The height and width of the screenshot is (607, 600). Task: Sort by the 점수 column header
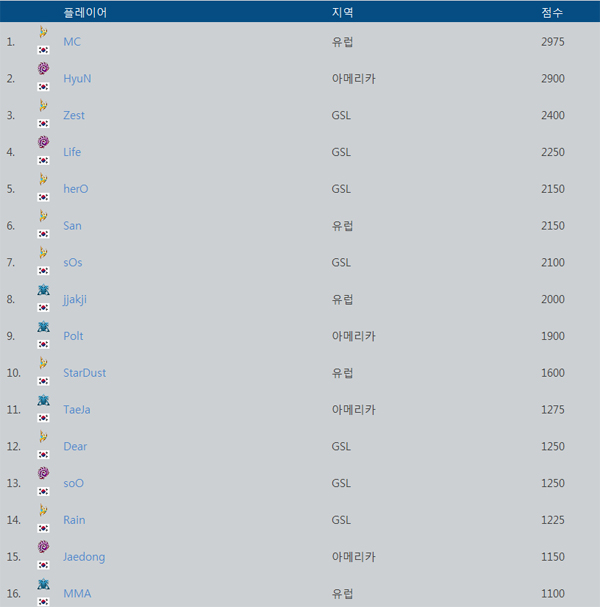tap(551, 12)
